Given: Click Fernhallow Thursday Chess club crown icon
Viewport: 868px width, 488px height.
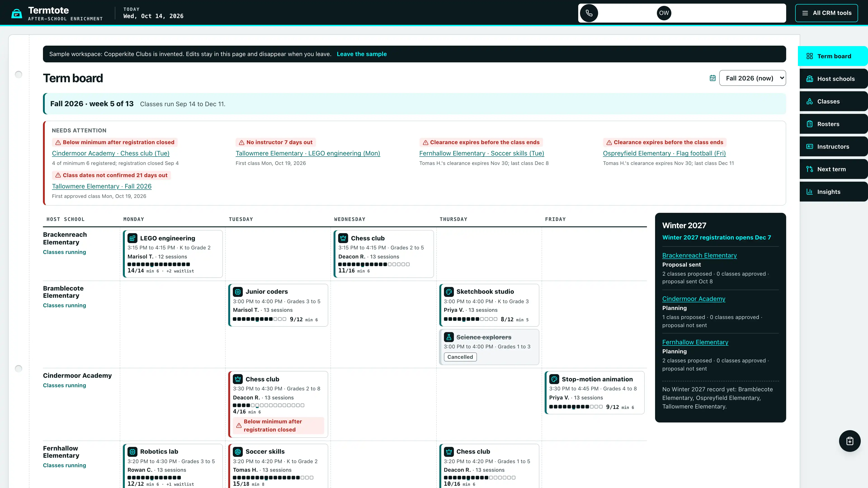Looking at the screenshot, I should click(448, 452).
